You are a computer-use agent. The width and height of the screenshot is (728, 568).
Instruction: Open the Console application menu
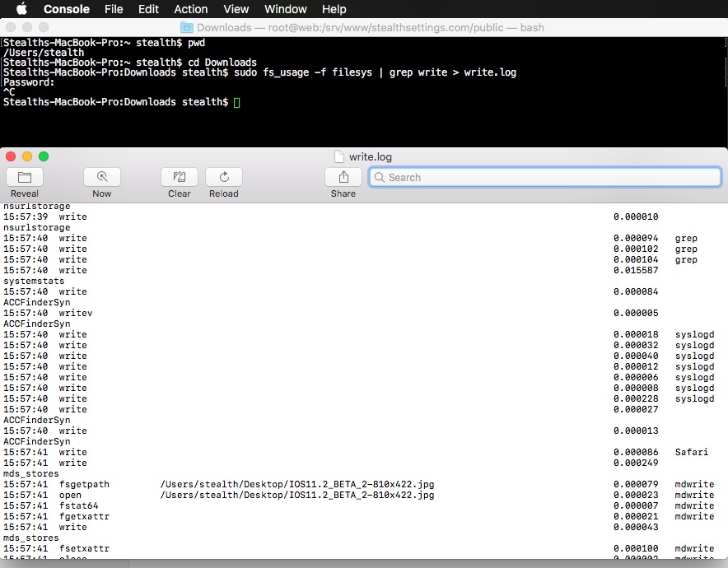(x=67, y=9)
